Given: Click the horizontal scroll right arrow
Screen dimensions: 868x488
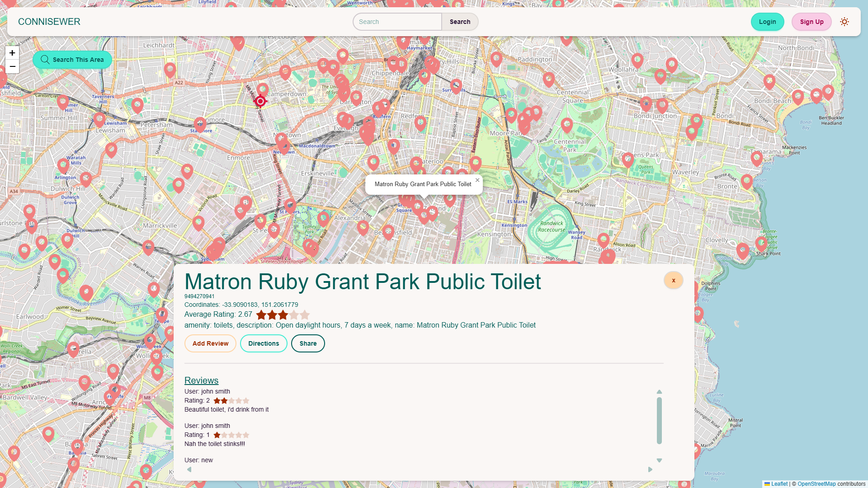Looking at the screenshot, I should [650, 469].
